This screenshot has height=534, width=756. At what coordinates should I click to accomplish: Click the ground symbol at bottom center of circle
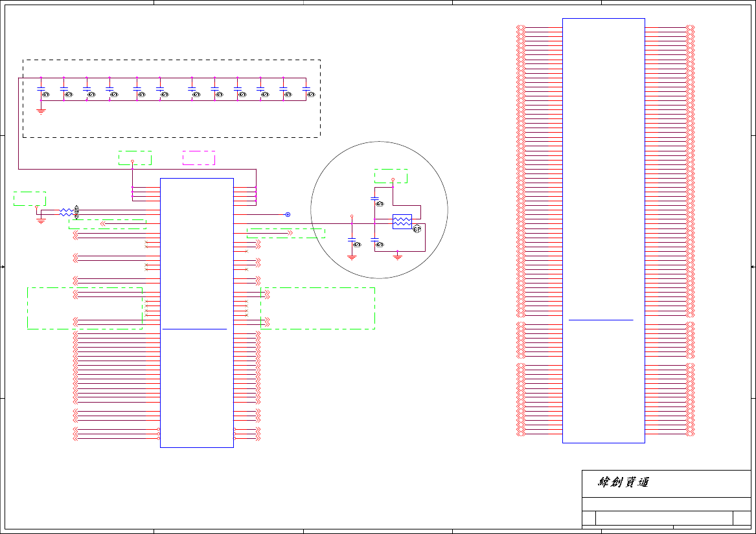[x=397, y=257]
